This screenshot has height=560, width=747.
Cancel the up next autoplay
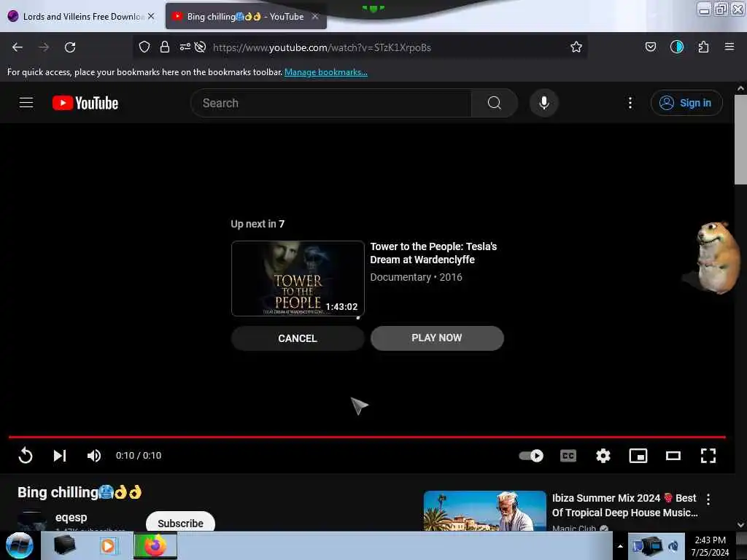point(298,338)
